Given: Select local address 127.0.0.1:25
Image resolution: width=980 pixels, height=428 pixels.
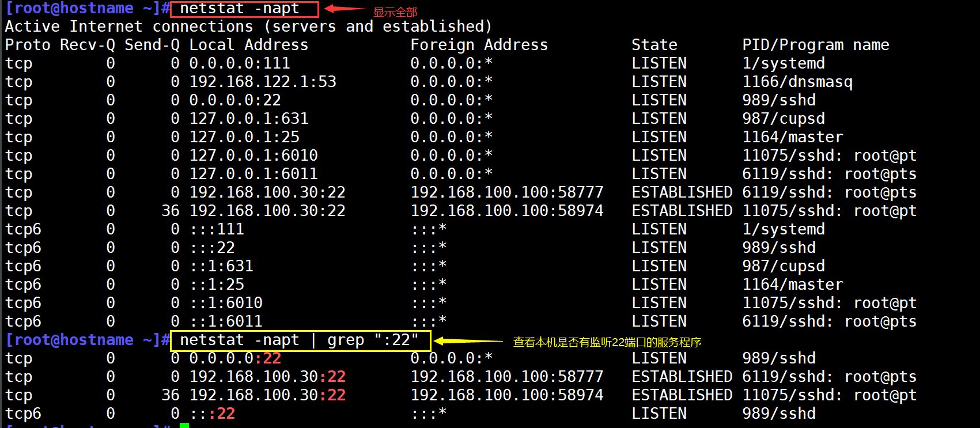Looking at the screenshot, I should pyautogui.click(x=244, y=137).
